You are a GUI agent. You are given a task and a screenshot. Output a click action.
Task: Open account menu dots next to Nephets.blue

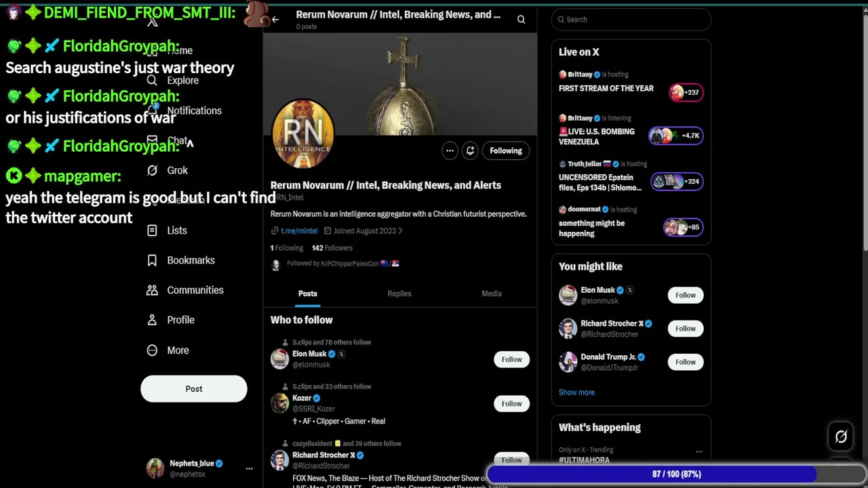tap(249, 468)
